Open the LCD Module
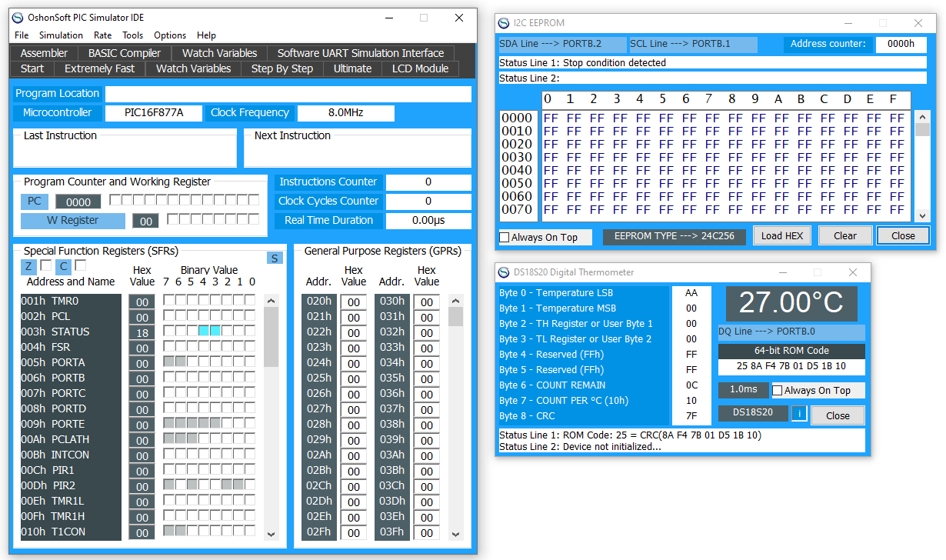This screenshot has height=560, width=946. point(421,68)
